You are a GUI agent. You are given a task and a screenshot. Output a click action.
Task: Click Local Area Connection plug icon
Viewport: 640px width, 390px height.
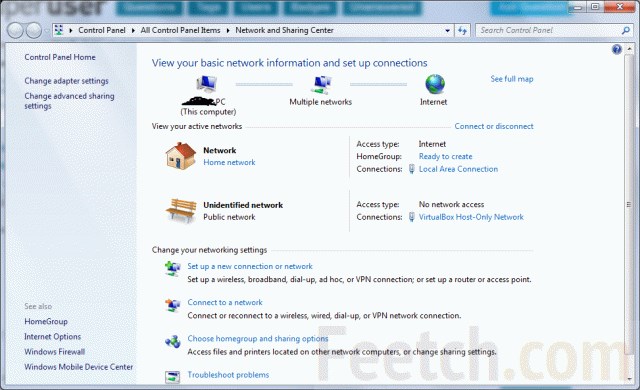412,169
